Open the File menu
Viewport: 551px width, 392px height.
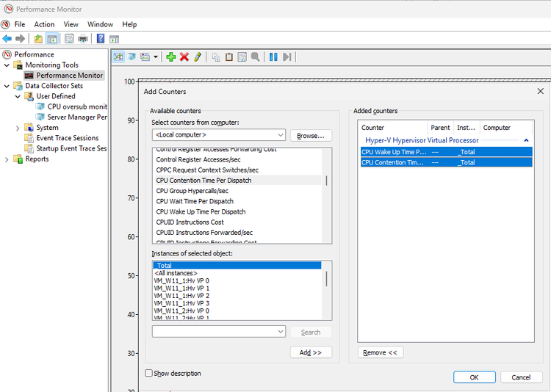click(x=20, y=24)
